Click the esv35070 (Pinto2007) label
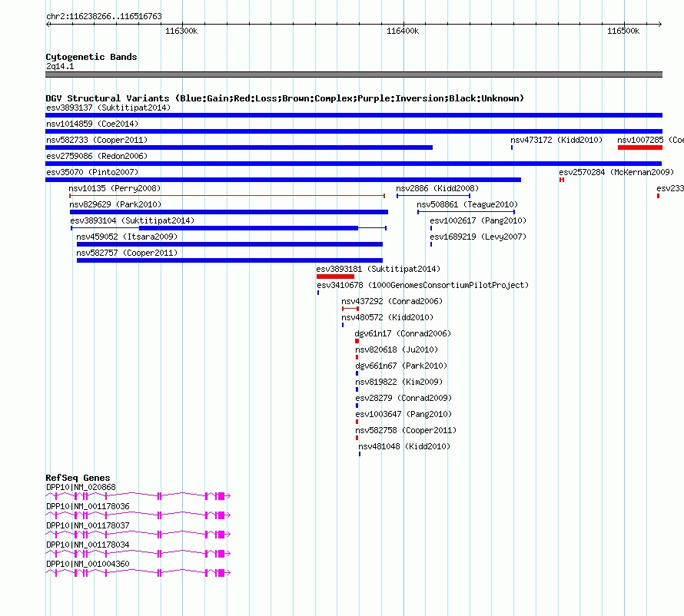The height and width of the screenshot is (616, 684). 92,172
